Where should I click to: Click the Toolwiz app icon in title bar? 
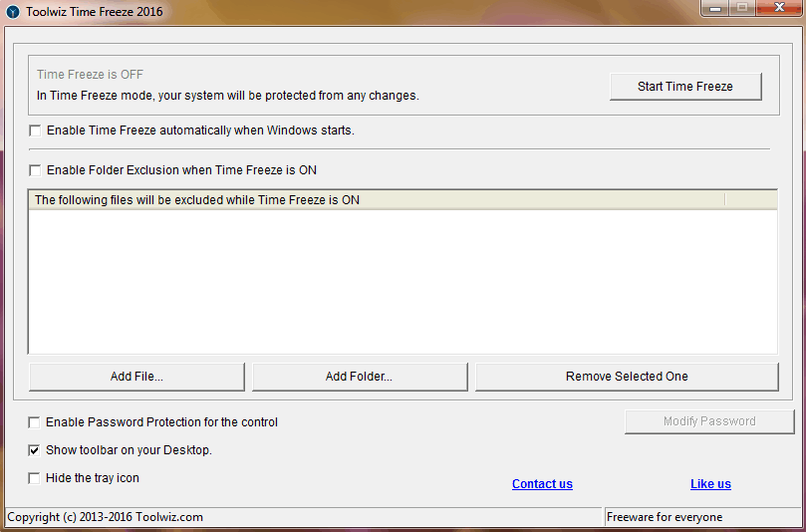click(x=13, y=12)
